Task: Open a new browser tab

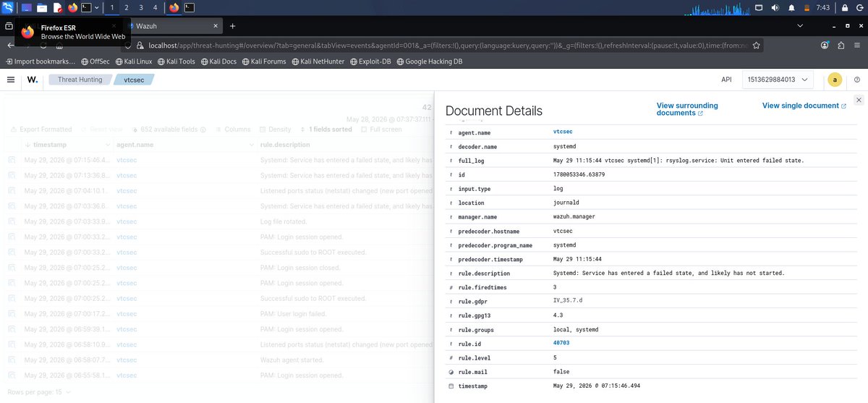Action: click(233, 26)
